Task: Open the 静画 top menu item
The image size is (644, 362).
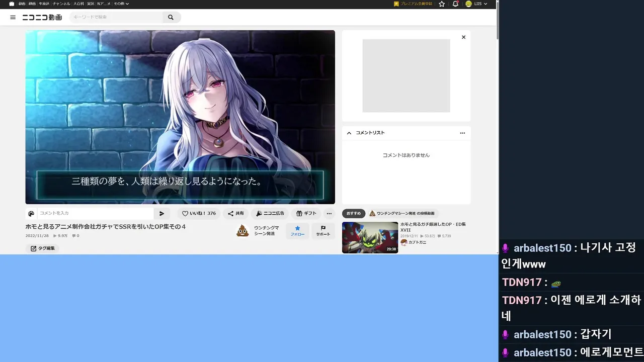Action: (32, 4)
